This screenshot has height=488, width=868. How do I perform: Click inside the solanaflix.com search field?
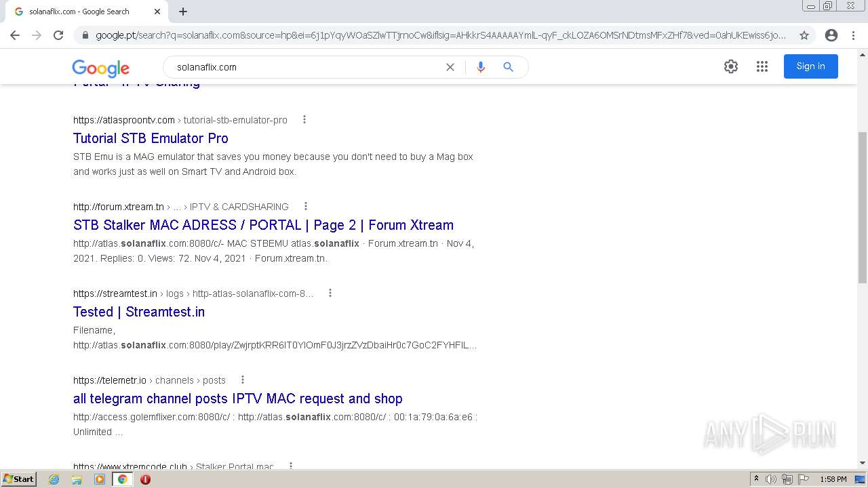[305, 67]
